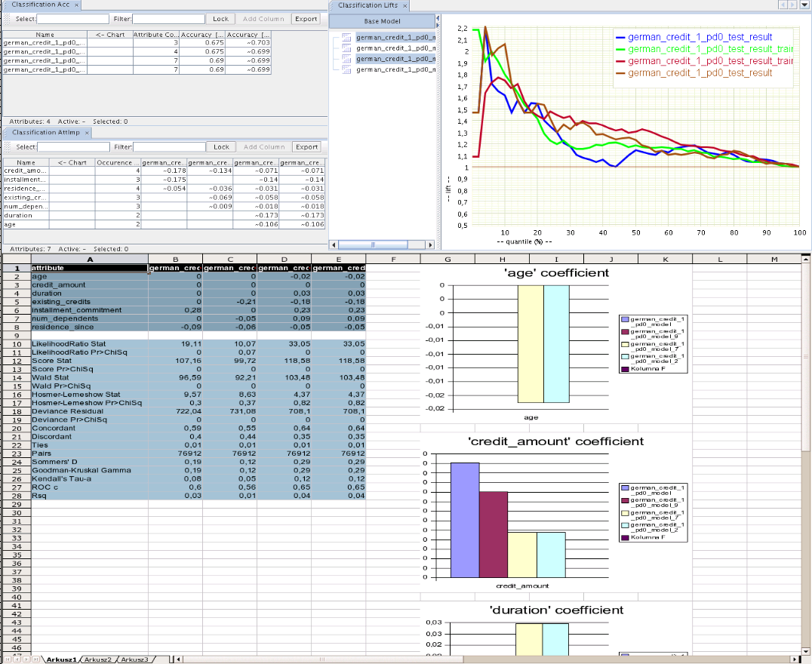
Task: Focus Filter field in Classification AttImp
Action: point(170,147)
